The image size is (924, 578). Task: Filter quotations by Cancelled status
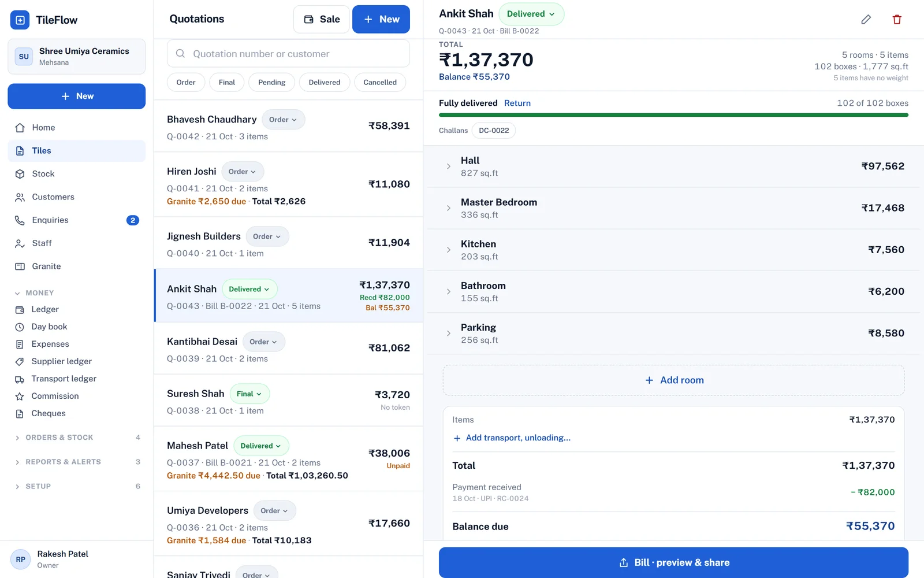pyautogui.click(x=380, y=83)
